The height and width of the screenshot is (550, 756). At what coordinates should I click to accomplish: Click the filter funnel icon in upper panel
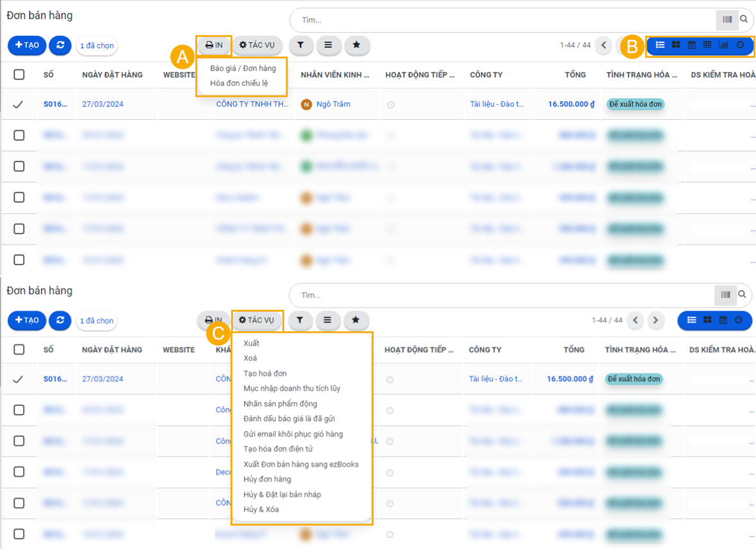coord(300,45)
